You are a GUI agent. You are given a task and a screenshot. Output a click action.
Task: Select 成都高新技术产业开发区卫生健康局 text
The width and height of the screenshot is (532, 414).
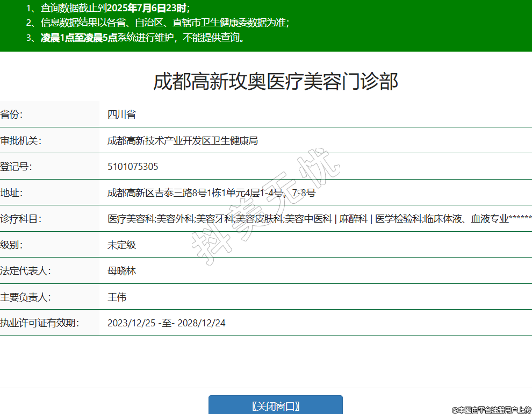183,140
